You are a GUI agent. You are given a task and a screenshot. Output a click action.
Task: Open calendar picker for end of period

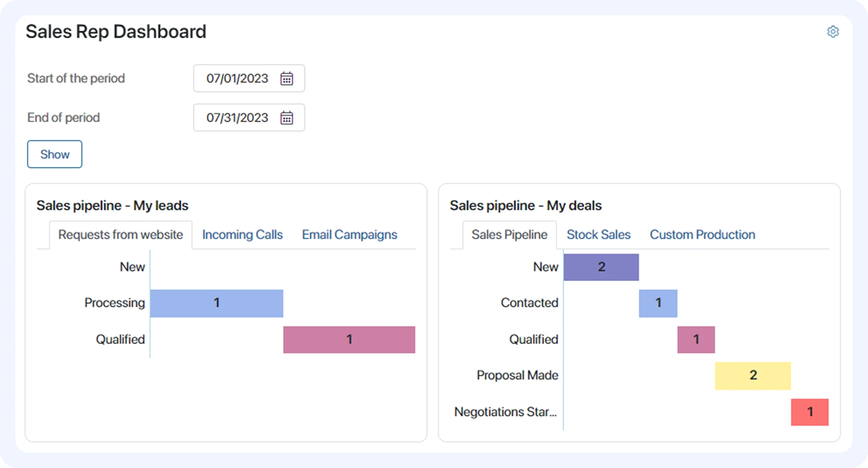tap(287, 118)
